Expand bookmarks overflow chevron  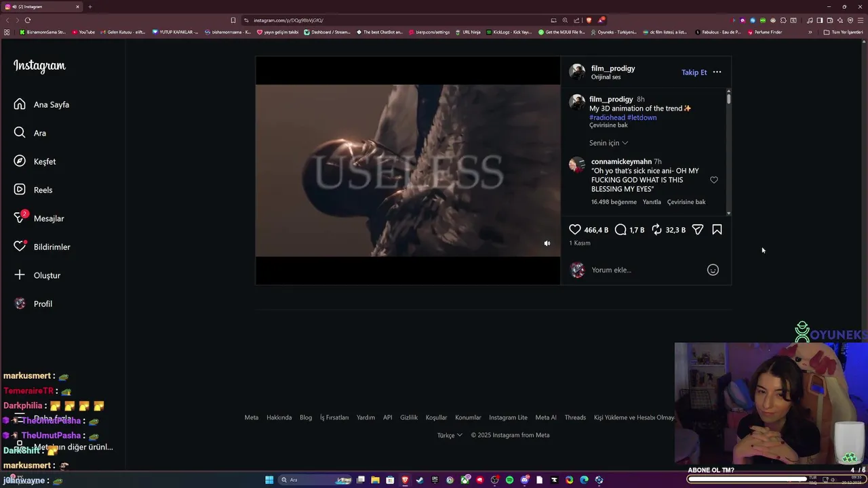pyautogui.click(x=810, y=32)
